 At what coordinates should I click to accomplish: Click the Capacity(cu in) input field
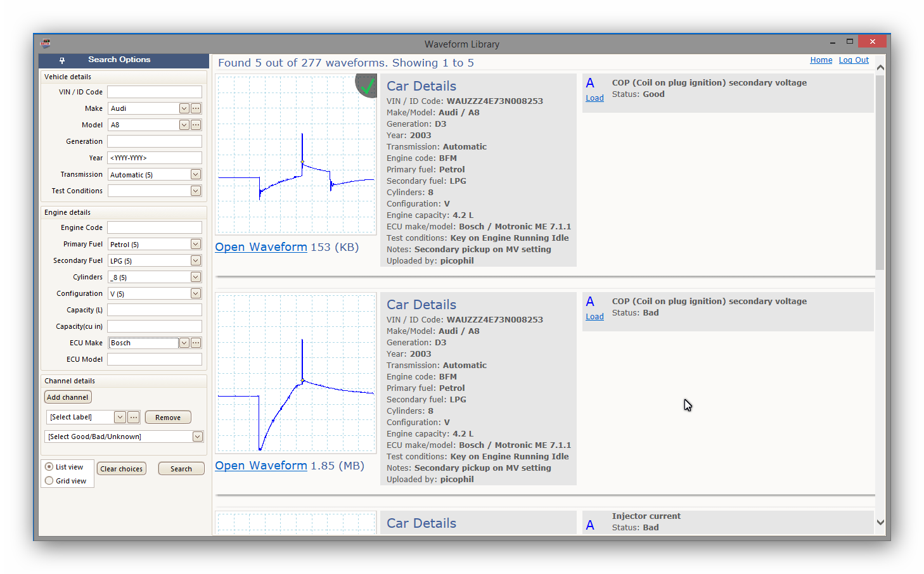(155, 326)
